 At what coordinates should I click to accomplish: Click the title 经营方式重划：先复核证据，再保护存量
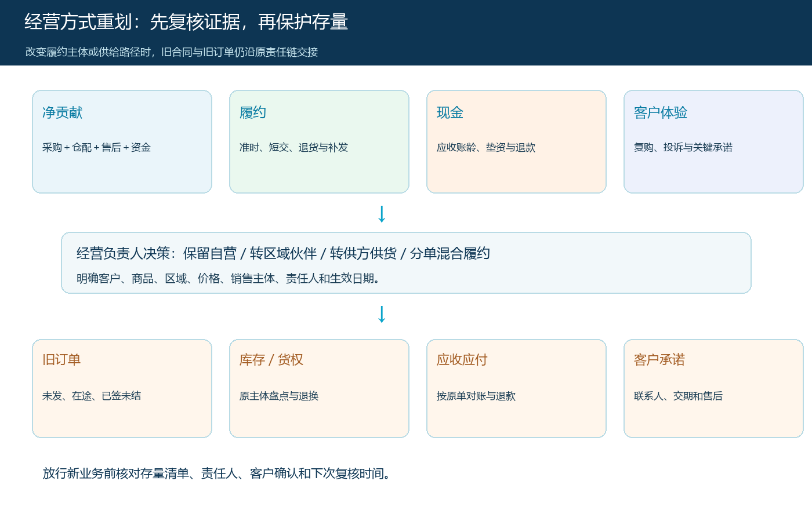click(x=186, y=22)
